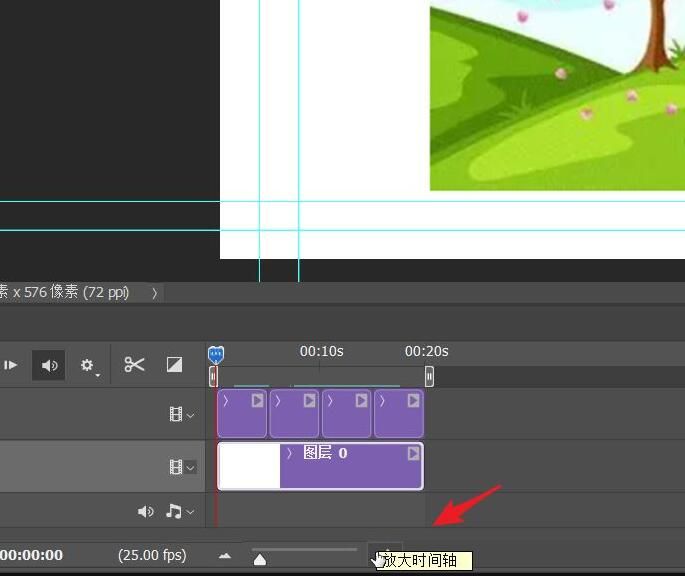Click the scissors split-at-playhead icon
685x576 pixels.
[134, 365]
